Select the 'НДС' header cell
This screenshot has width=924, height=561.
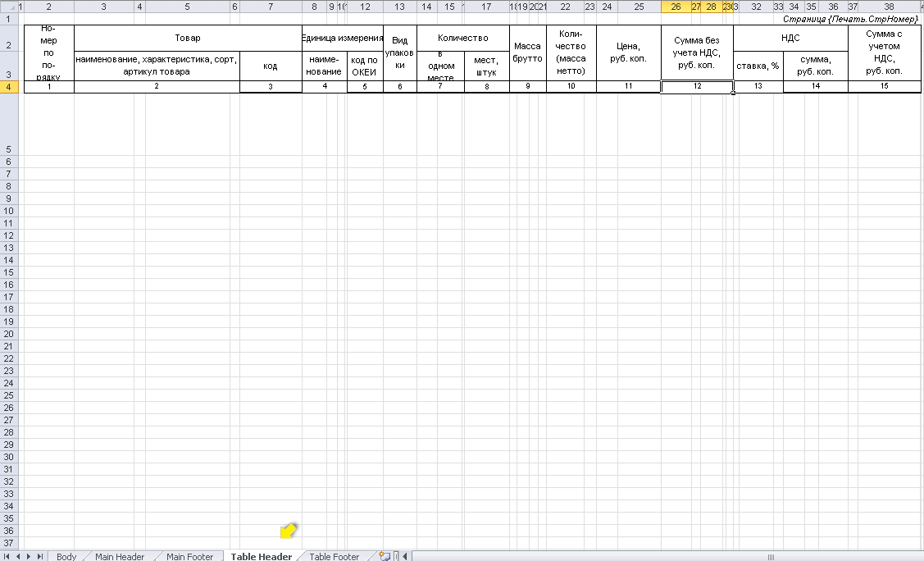790,38
